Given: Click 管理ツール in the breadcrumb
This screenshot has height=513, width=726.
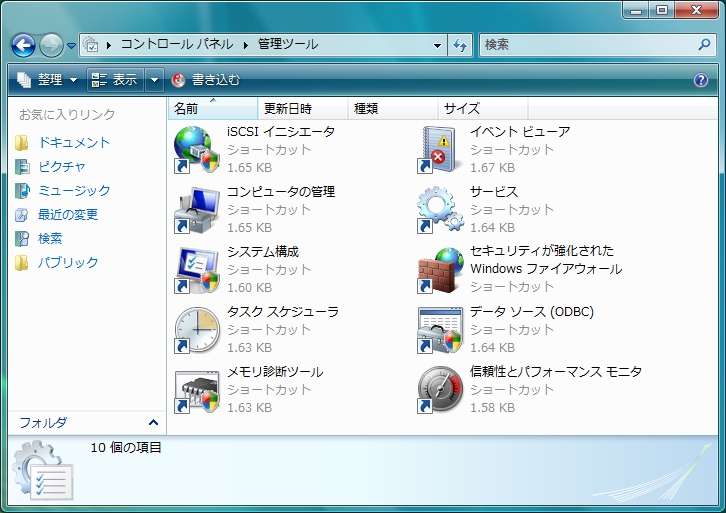Looking at the screenshot, I should 288,44.
